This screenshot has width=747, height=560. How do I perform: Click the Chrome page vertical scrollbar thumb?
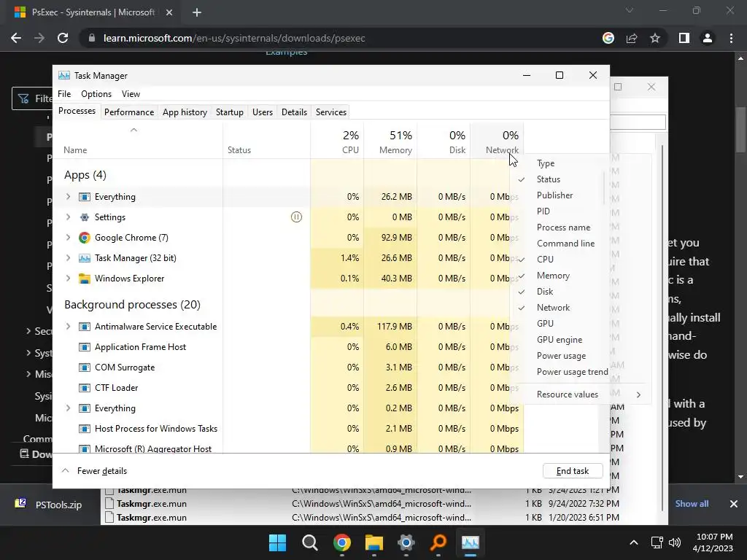[740, 130]
